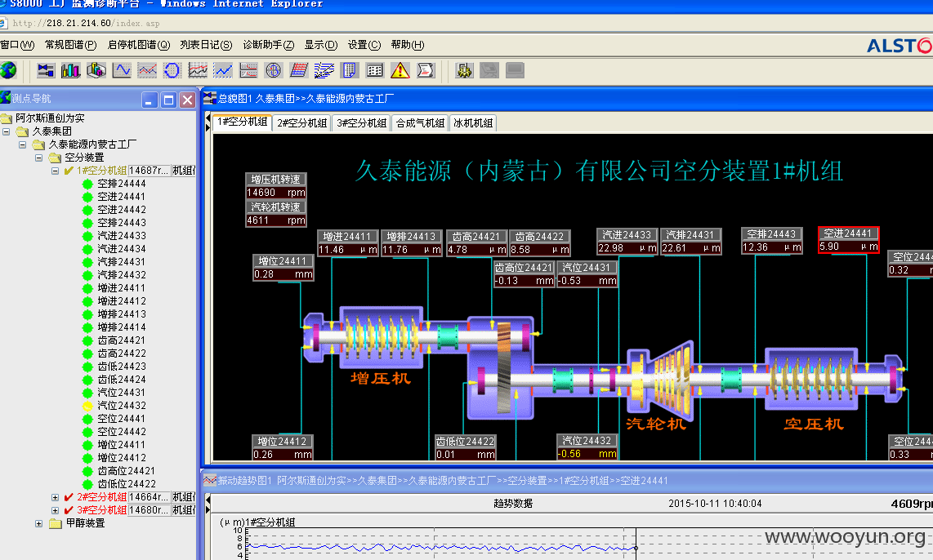Collapse the 空分装置 folder node
The image size is (933, 560).
(38, 158)
